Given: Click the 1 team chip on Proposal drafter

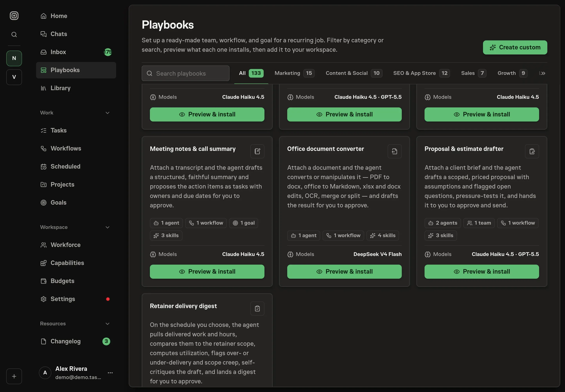Looking at the screenshot, I should [479, 223].
